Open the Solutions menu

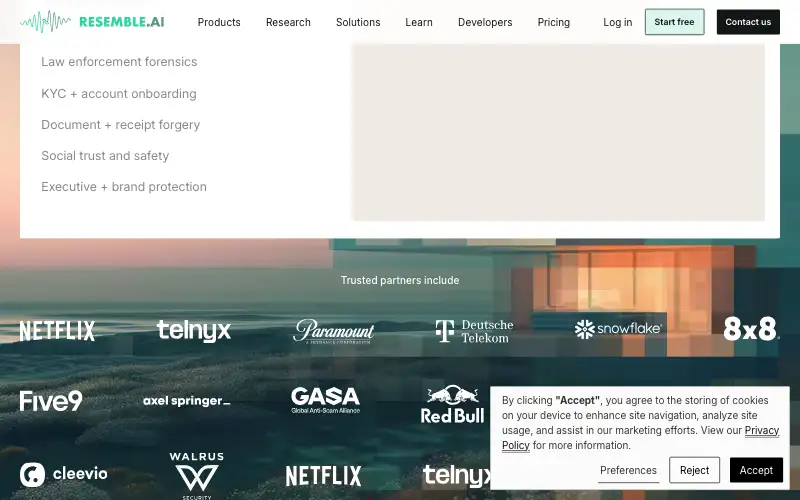click(x=358, y=22)
